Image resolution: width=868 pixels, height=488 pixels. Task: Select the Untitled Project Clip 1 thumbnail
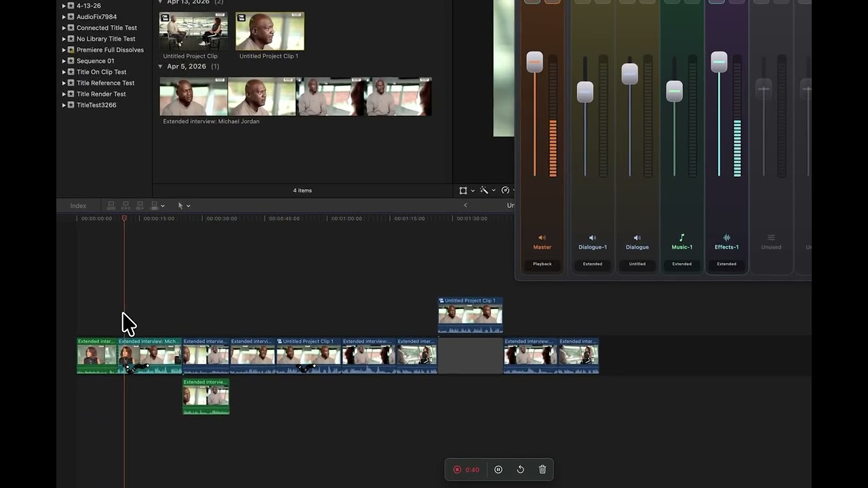click(270, 32)
